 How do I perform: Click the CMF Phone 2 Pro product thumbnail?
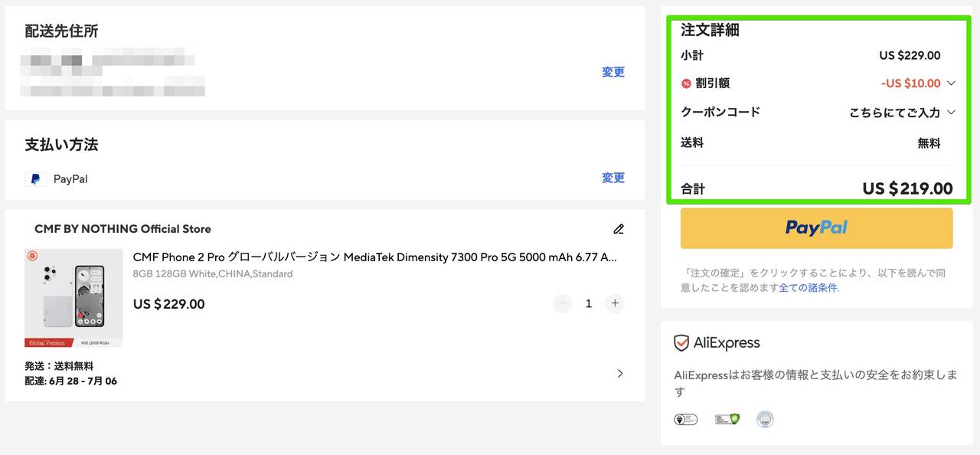73,298
